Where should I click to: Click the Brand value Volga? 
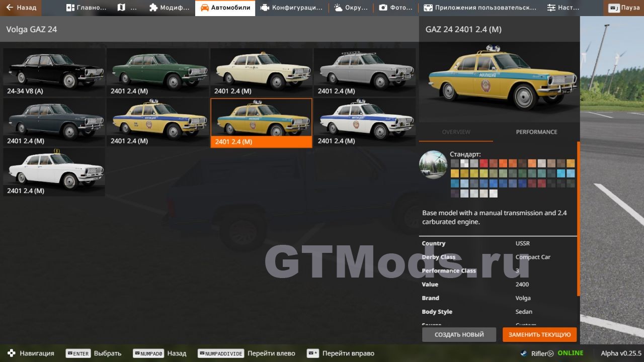point(523,298)
